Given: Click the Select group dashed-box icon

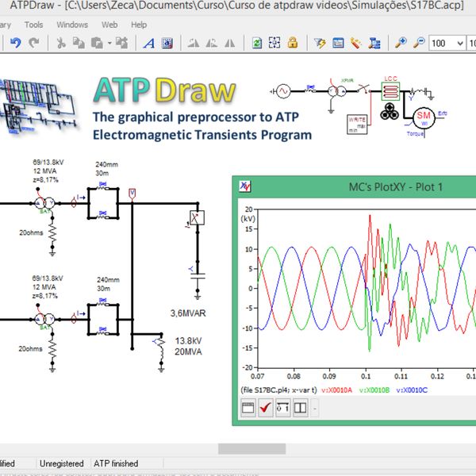Looking at the screenshot, I should (274, 43).
